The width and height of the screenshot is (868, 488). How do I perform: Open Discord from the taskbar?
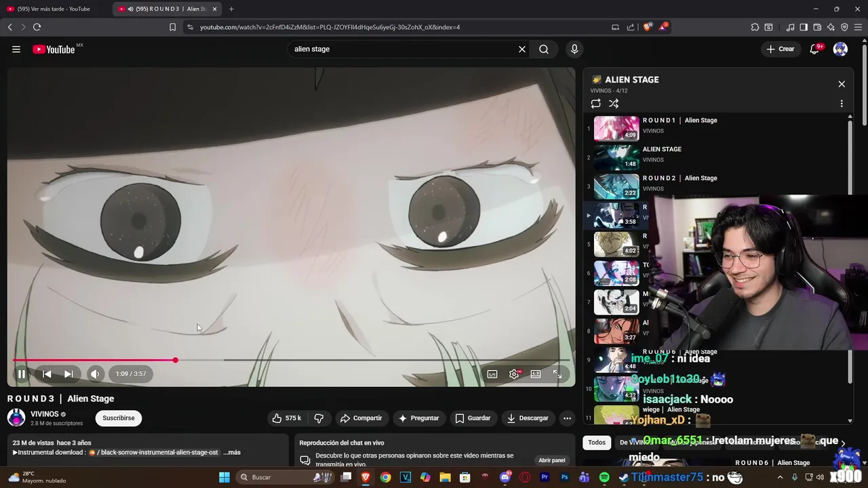505,477
